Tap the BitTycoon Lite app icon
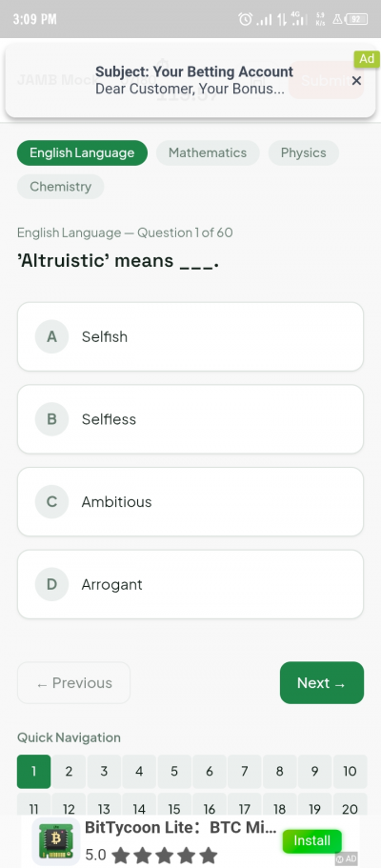 pos(55,841)
